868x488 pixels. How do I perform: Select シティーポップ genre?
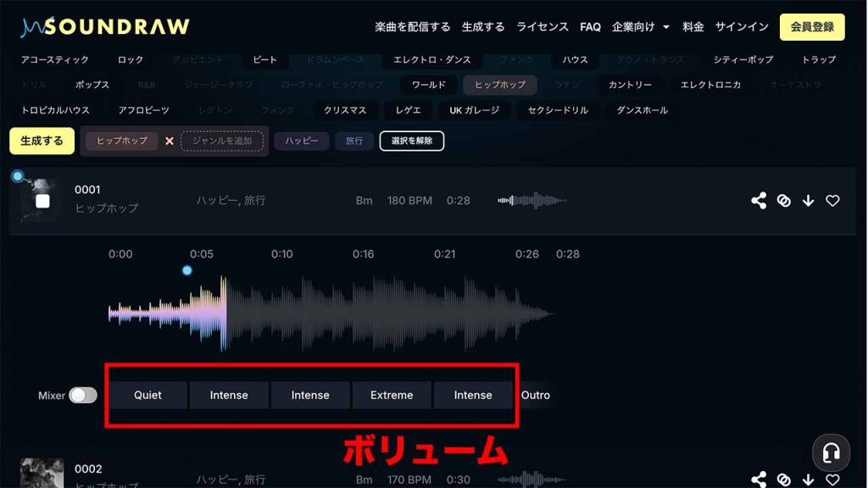pos(743,60)
